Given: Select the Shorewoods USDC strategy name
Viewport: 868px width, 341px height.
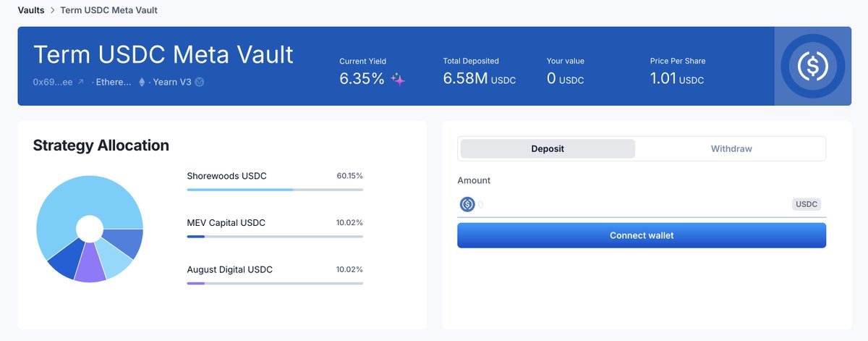Looking at the screenshot, I should 226,176.
